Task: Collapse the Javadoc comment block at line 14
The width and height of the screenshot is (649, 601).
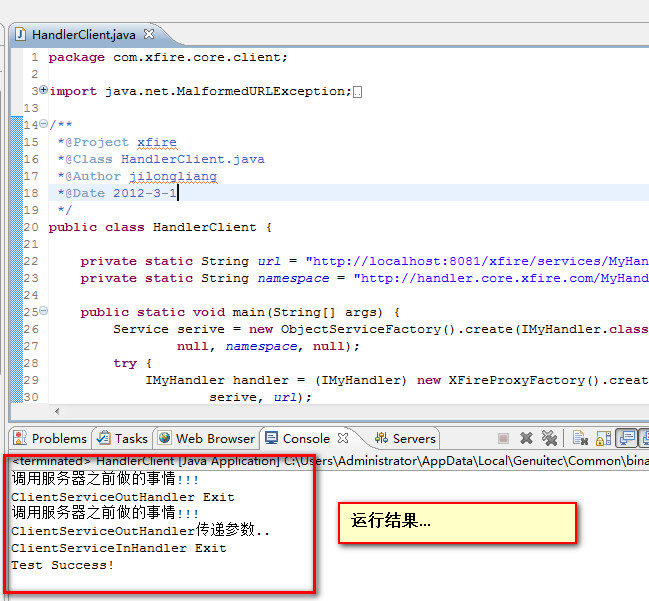Action: click(x=43, y=123)
